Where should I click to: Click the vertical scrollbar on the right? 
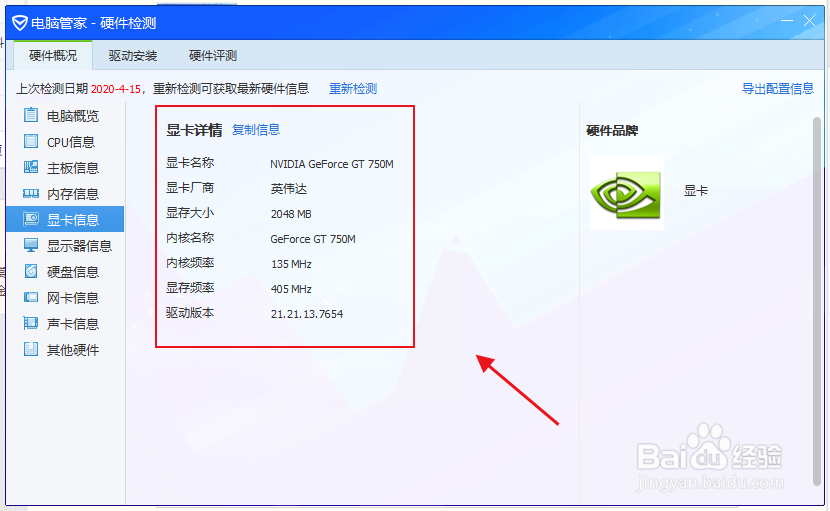(817, 302)
